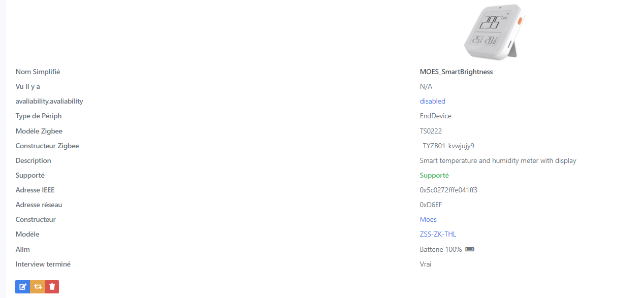The image size is (644, 298).
Task: Click the orange reconfigure device icon
Action: [38, 287]
